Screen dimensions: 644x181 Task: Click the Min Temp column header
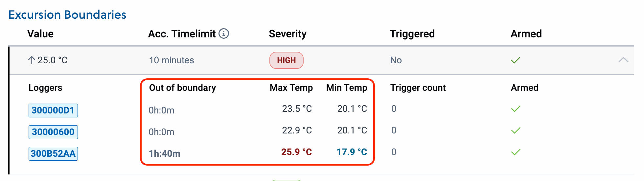click(x=347, y=88)
